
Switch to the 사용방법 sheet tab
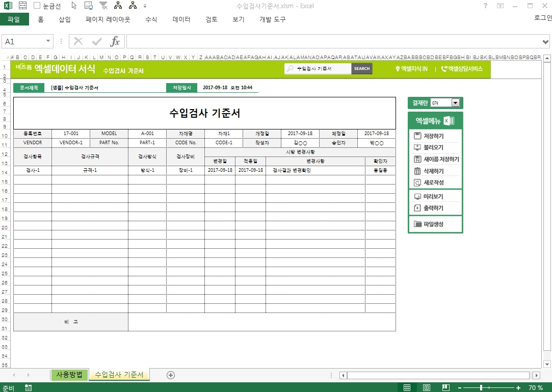69,375
